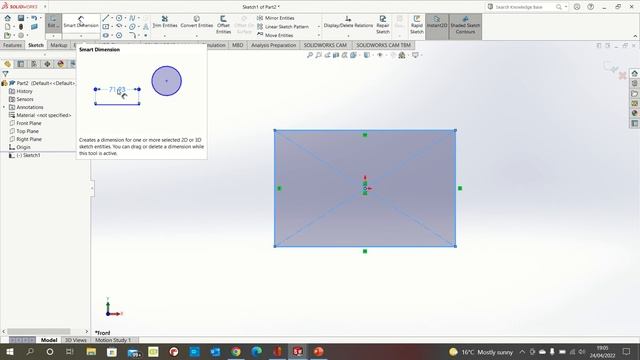Open Convert Entities dropdown arrow
This screenshot has width=640, height=360.
tap(197, 36)
